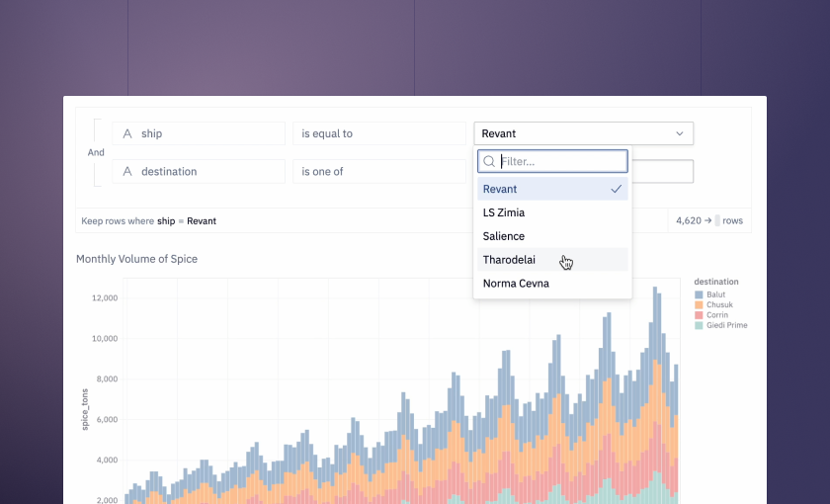Choose Salience from the list
Screen dimensions: 830x504
click(x=552, y=236)
